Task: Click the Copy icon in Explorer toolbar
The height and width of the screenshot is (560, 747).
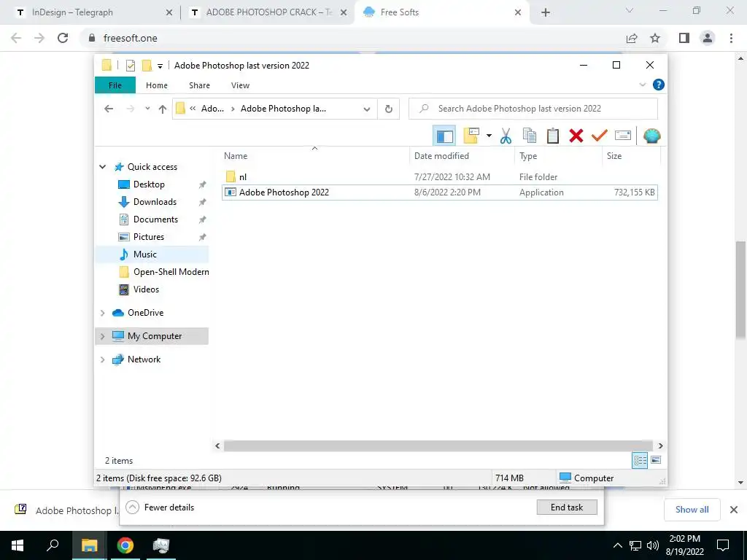Action: (x=530, y=136)
